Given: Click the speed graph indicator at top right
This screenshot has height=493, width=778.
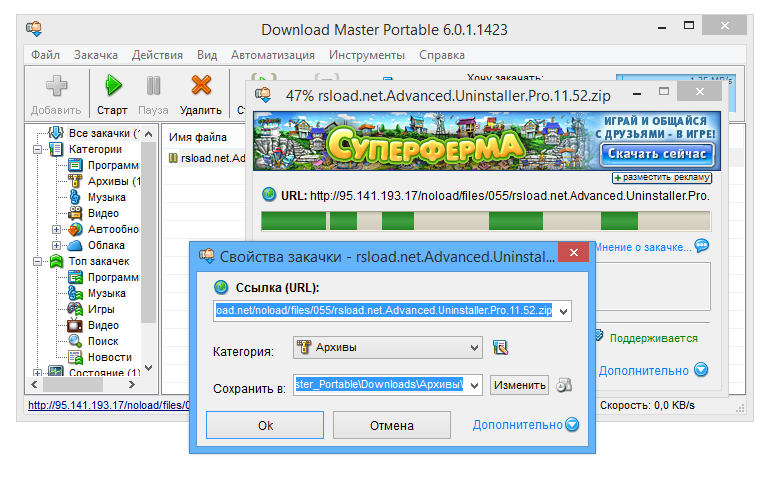Looking at the screenshot, I should (x=675, y=78).
